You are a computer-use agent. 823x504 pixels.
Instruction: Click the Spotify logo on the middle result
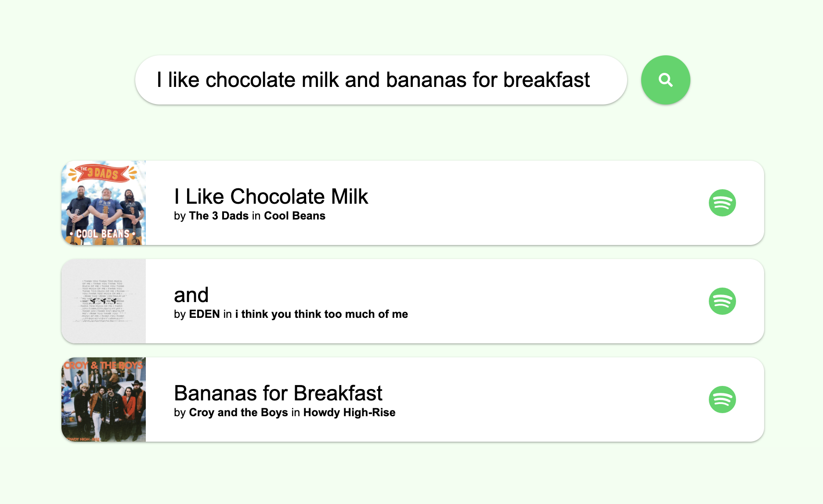click(722, 301)
